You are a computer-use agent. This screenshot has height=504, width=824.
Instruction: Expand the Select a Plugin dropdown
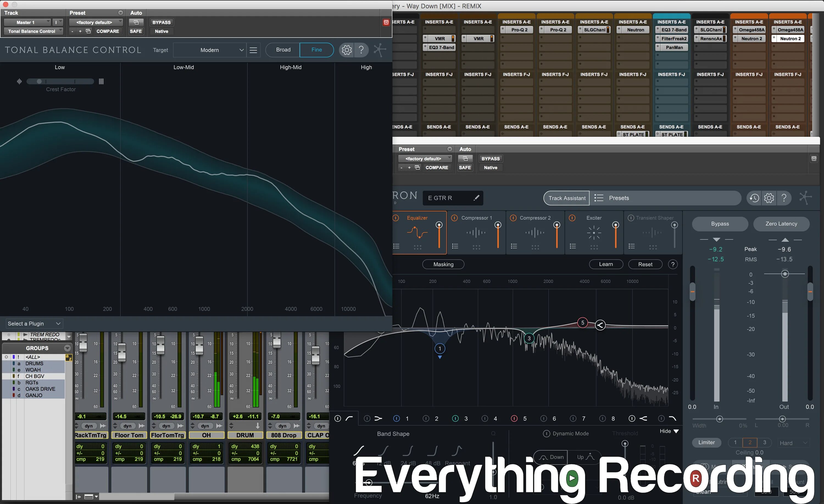click(x=34, y=324)
